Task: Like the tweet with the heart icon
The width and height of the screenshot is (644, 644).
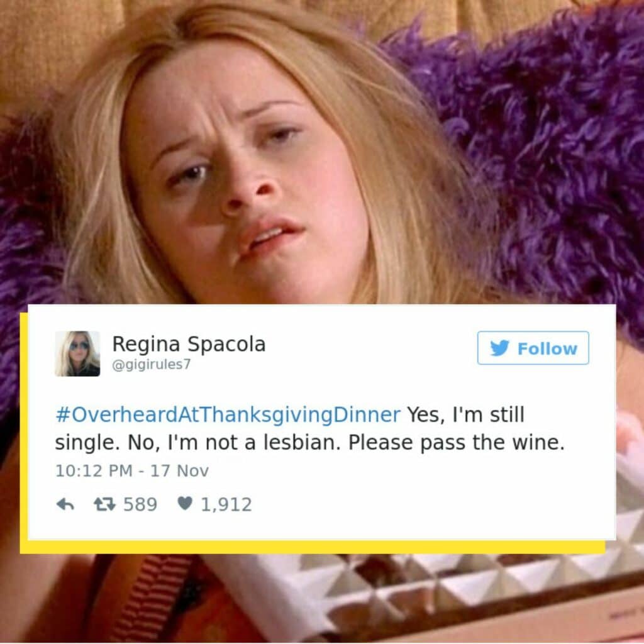Action: click(x=185, y=504)
